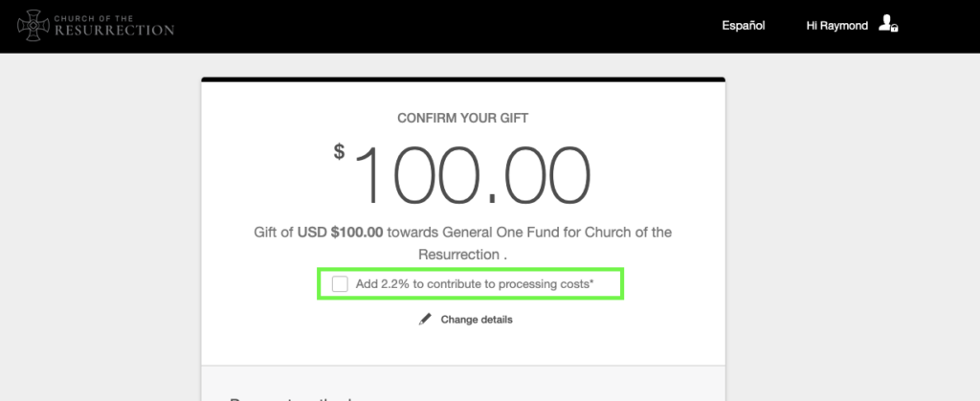980x401 pixels.
Task: Click the 'Add 2.2% to contribute' label text
Action: pyautogui.click(x=475, y=284)
